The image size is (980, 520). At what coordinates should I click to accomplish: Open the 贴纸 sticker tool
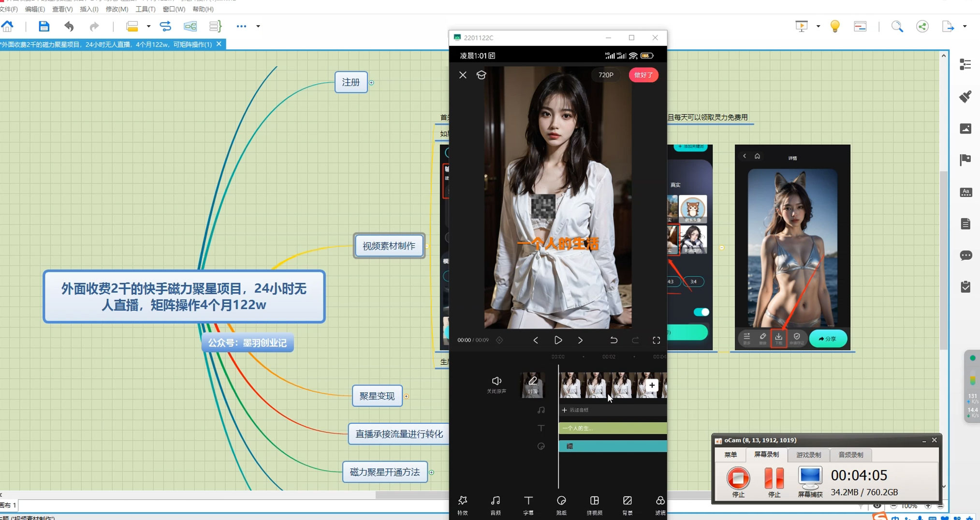(561, 504)
